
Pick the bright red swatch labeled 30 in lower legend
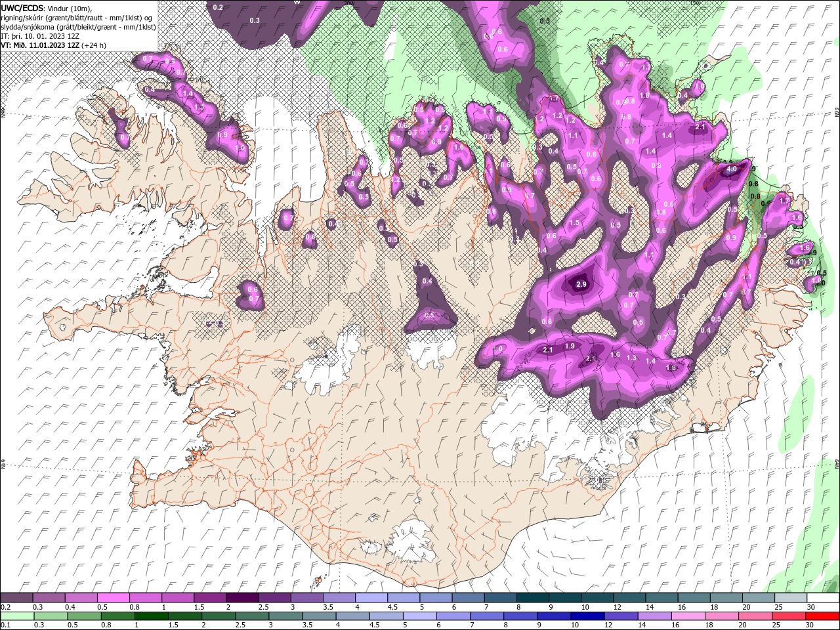point(823,616)
